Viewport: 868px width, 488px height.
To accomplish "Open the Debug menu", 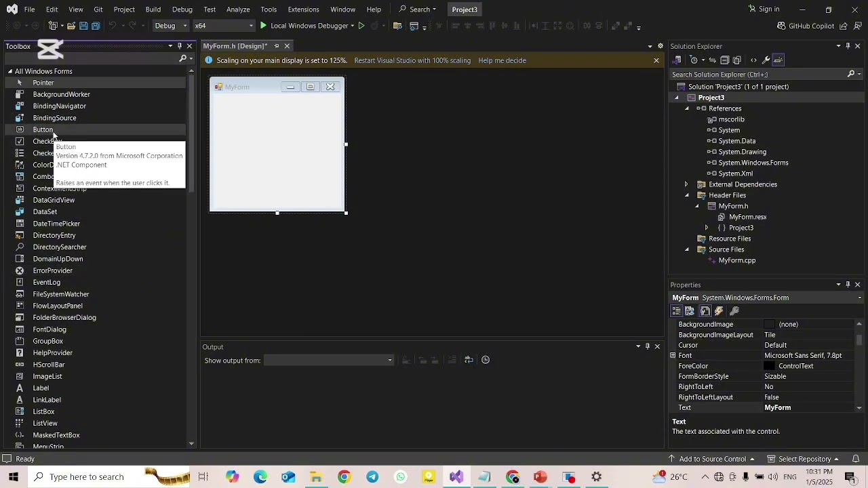I will point(182,9).
